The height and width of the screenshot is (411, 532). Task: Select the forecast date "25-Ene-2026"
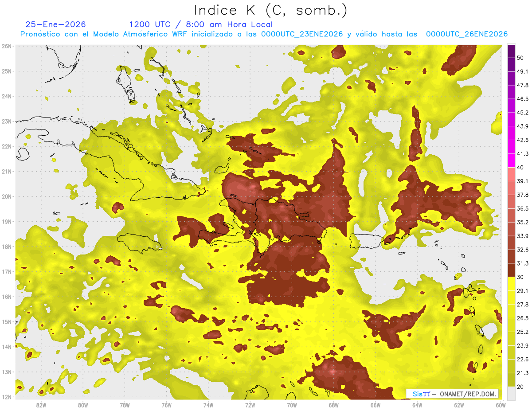click(55, 24)
